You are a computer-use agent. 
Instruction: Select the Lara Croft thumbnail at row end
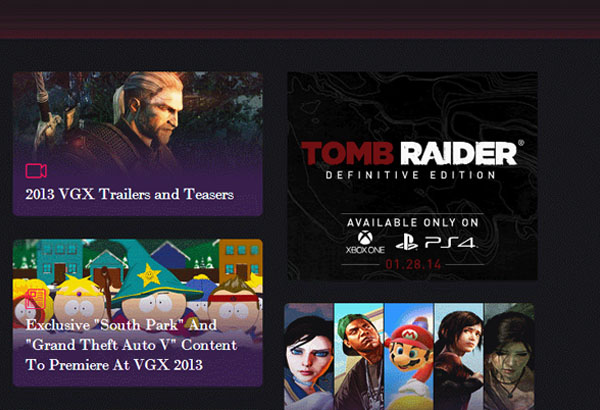coord(509,356)
